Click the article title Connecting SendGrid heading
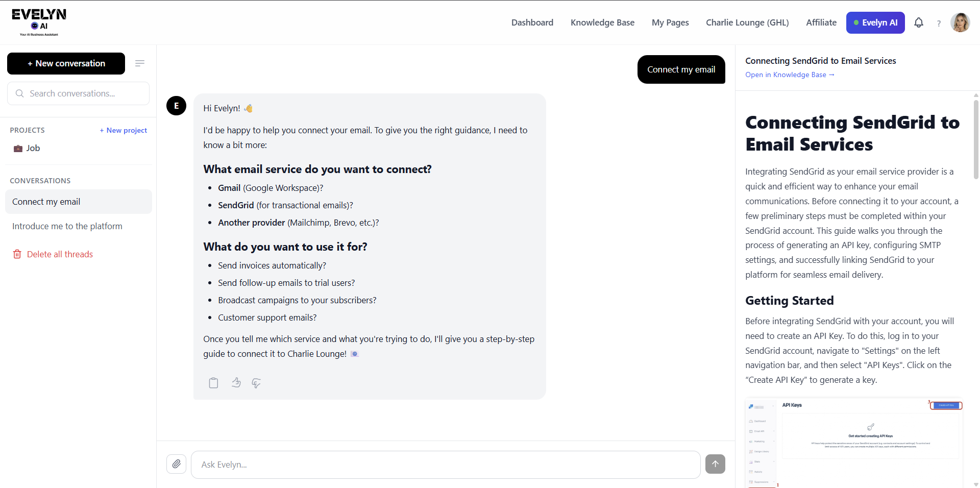This screenshot has height=488, width=980. pyautogui.click(x=852, y=133)
